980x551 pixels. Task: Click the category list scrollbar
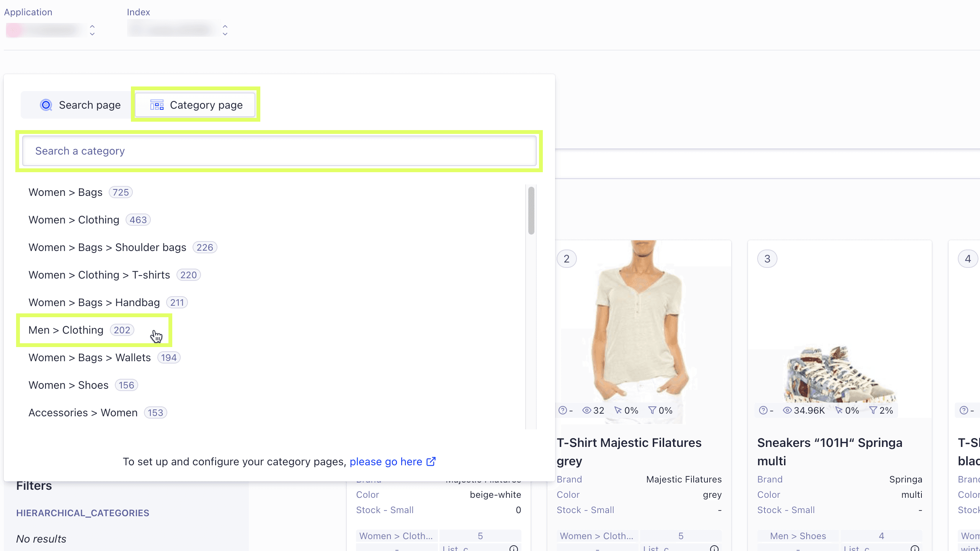531,210
